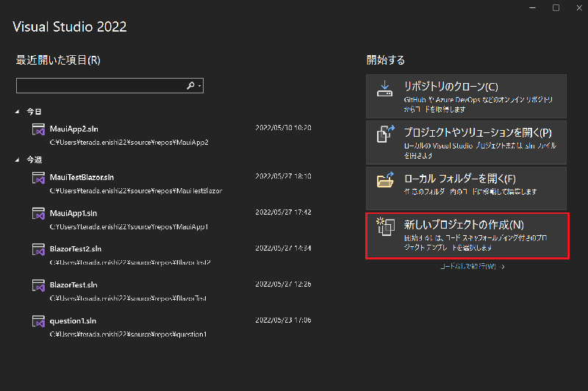
Task: Maximize the Visual Studio 2022 window
Action: pyautogui.click(x=556, y=8)
